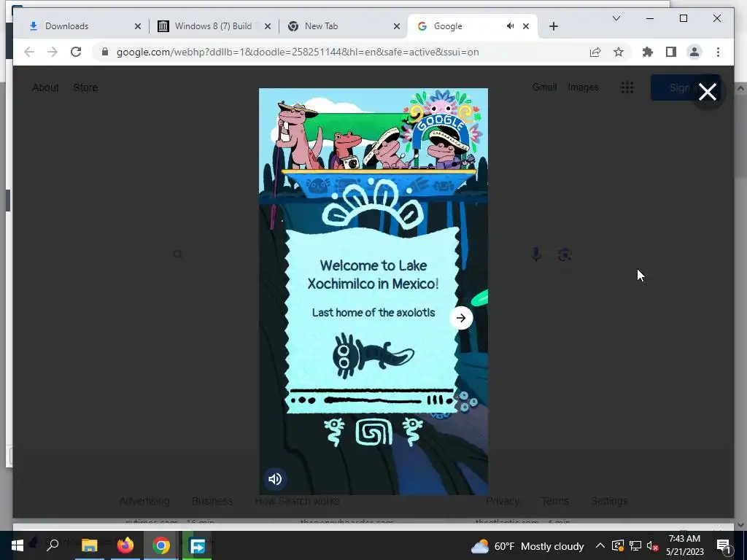Close the Google tab

(526, 26)
